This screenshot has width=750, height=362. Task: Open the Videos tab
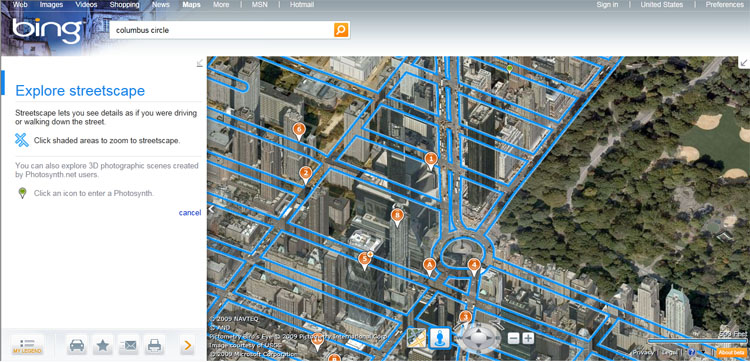tap(87, 5)
